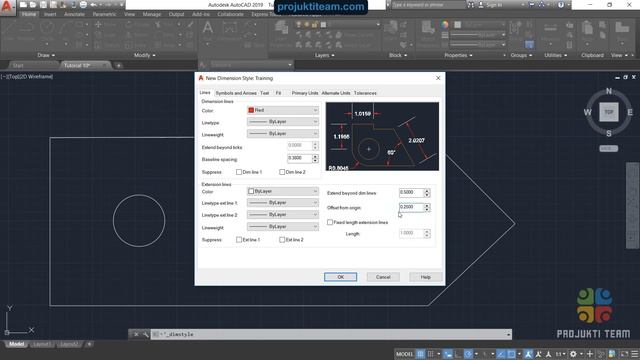Image resolution: width=640 pixels, height=360 pixels.
Task: Click the Help button in dialog
Action: (425, 277)
